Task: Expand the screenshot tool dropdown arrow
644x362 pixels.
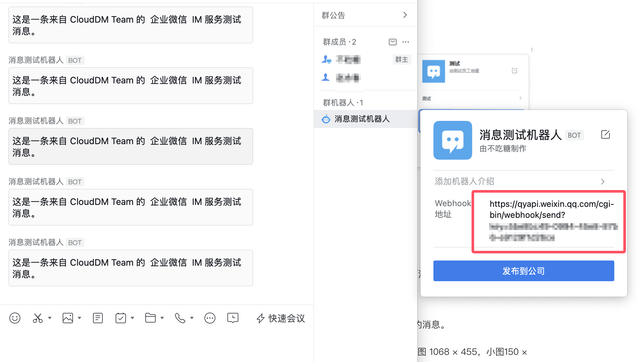Action: (x=50, y=318)
